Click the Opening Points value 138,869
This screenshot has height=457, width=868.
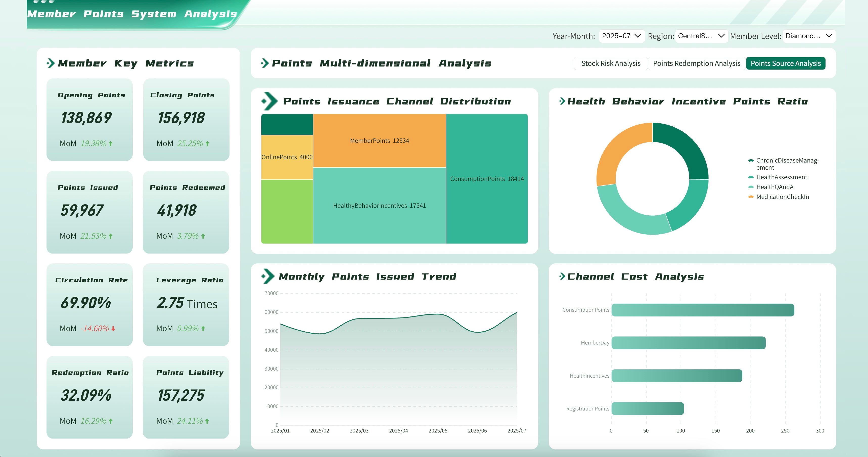click(x=86, y=118)
